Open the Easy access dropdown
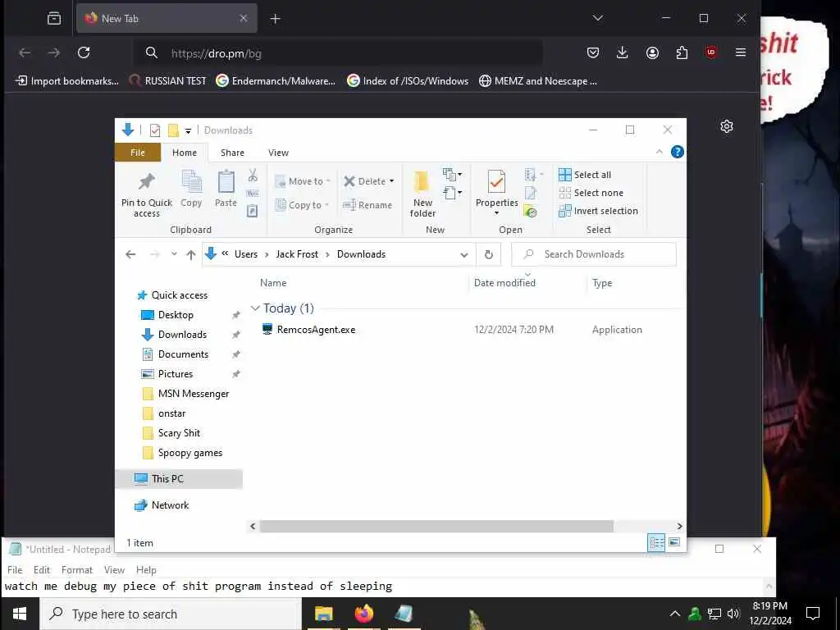This screenshot has width=840, height=630. click(x=453, y=192)
